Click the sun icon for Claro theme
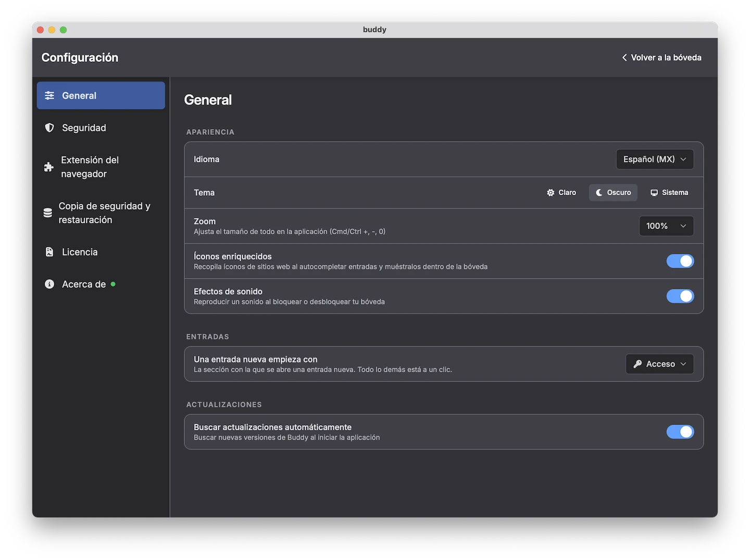Image resolution: width=750 pixels, height=560 pixels. (x=551, y=193)
